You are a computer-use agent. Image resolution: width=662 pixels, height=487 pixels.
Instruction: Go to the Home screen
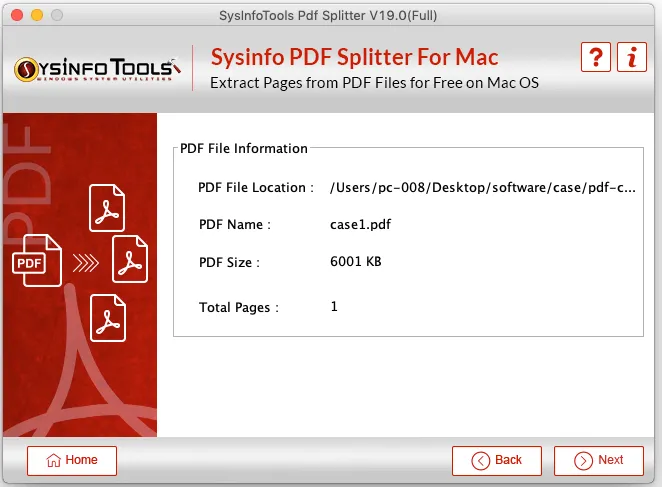[x=72, y=461]
